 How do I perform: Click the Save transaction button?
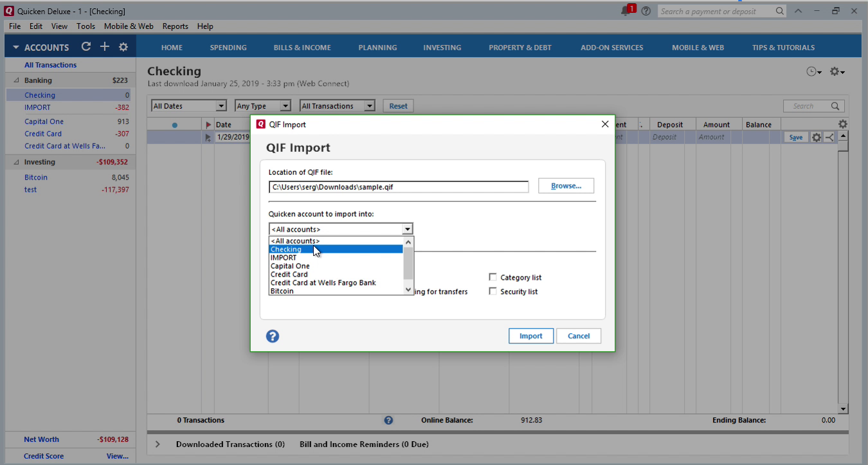(795, 137)
